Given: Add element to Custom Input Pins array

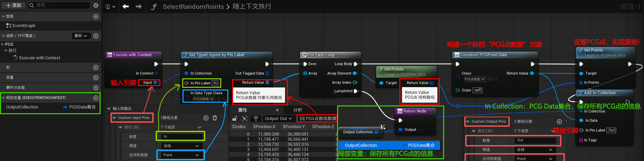Looking at the screenshot, I should 206,118.
